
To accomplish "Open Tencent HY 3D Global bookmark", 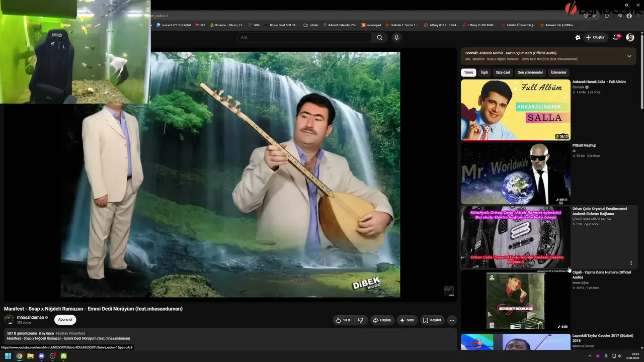I will click(x=174, y=25).
